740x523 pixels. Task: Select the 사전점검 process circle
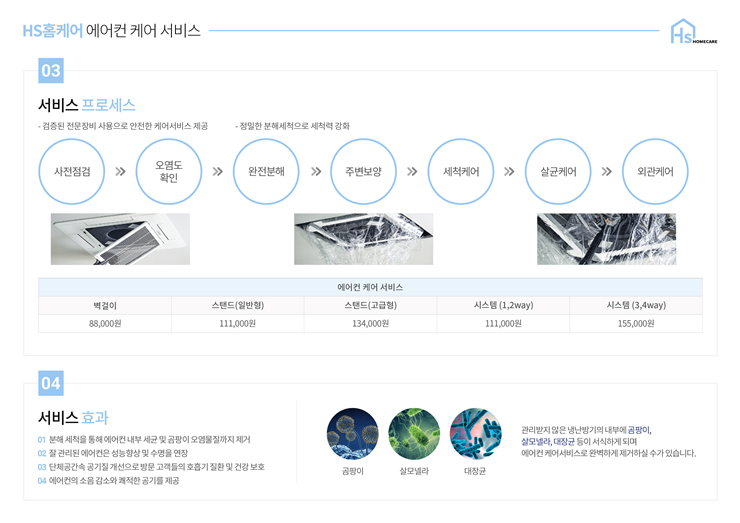point(72,171)
